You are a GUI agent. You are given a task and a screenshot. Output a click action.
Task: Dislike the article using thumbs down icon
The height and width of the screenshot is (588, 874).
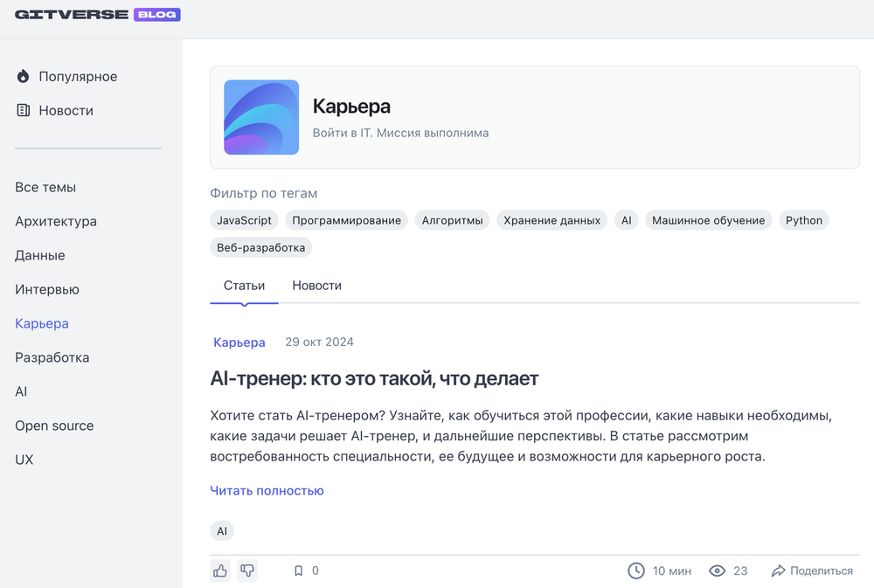tap(247, 570)
